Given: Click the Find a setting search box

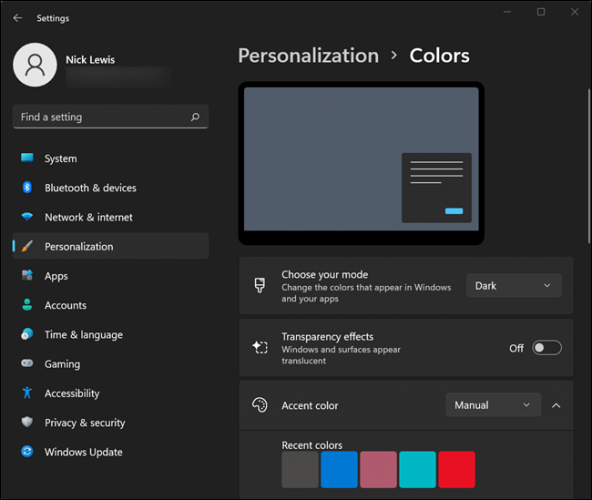Looking at the screenshot, I should (111, 117).
